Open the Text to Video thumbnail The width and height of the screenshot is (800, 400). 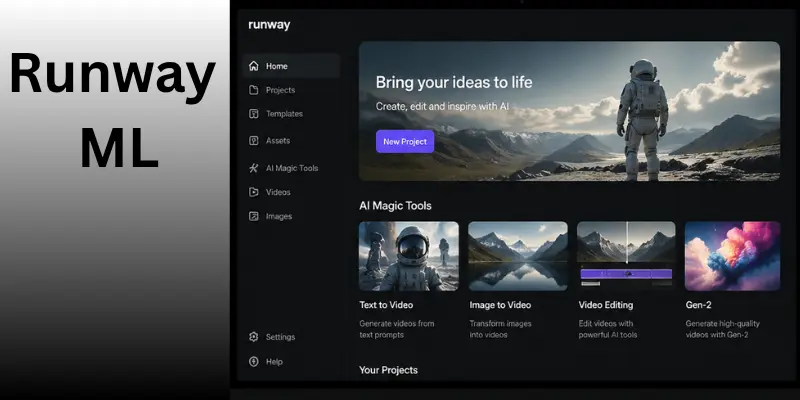[x=409, y=256]
